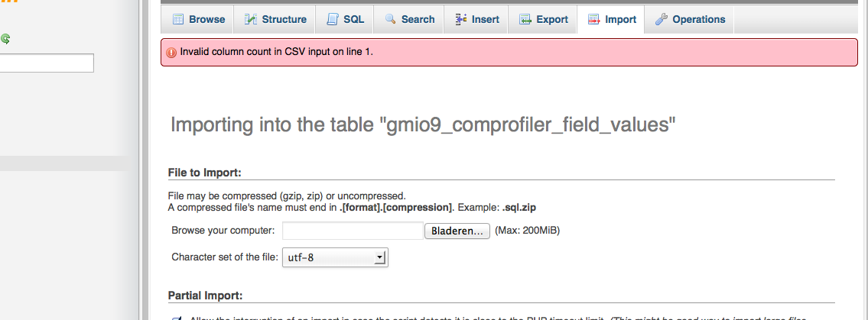Click the green reload icon in the sidebar

point(5,39)
